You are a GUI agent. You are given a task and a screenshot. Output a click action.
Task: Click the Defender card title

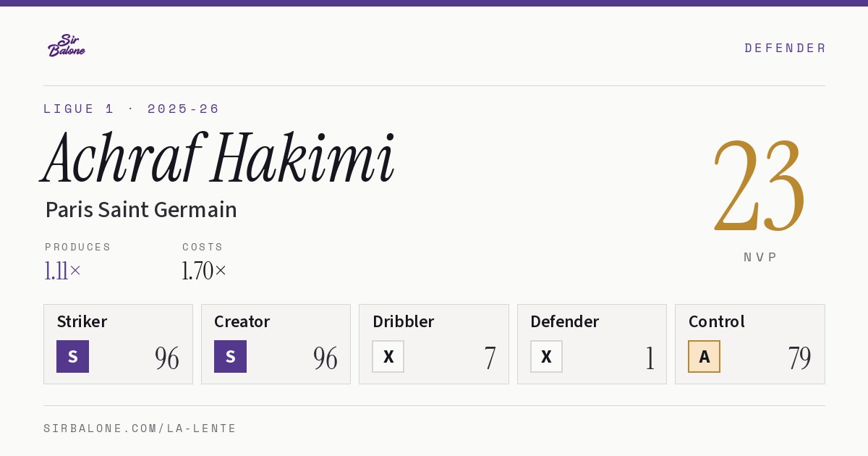[x=565, y=321]
